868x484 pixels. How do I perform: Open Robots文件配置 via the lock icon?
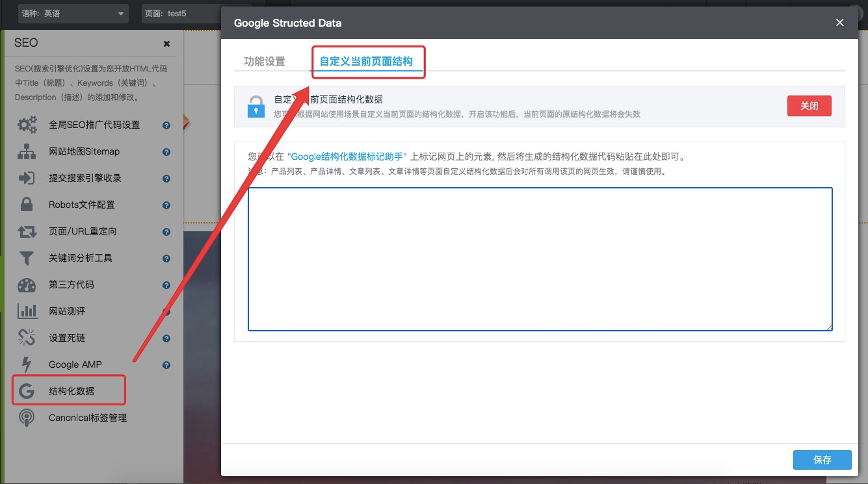click(27, 204)
